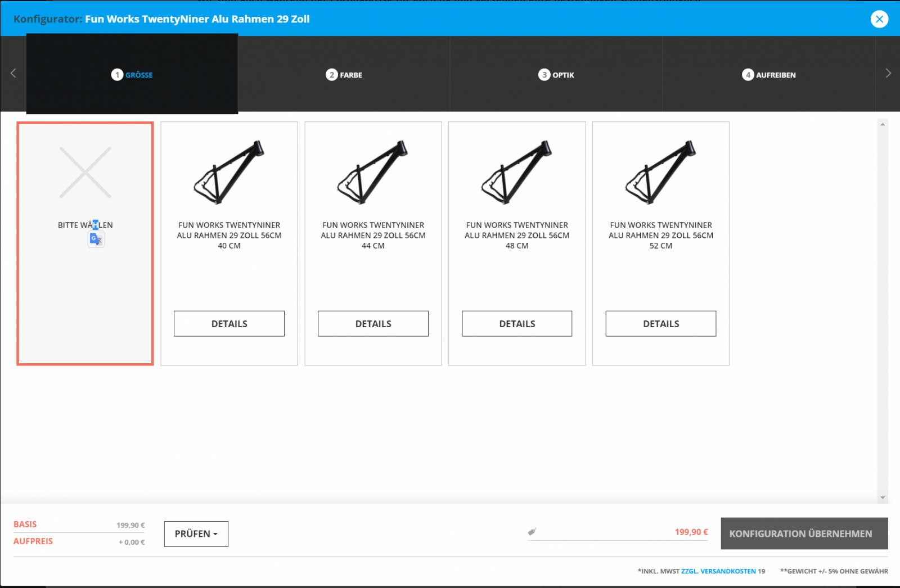
Task: Click the Google Translate popup icon
Action: click(96, 239)
